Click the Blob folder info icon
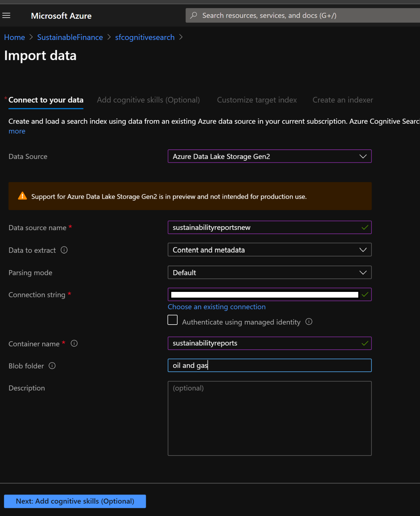420x516 pixels. click(52, 366)
